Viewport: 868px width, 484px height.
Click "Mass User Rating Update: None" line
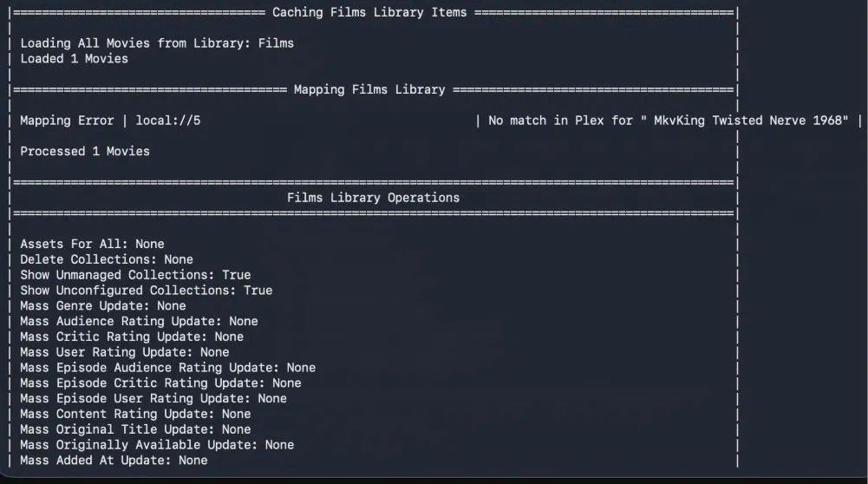[x=125, y=352]
